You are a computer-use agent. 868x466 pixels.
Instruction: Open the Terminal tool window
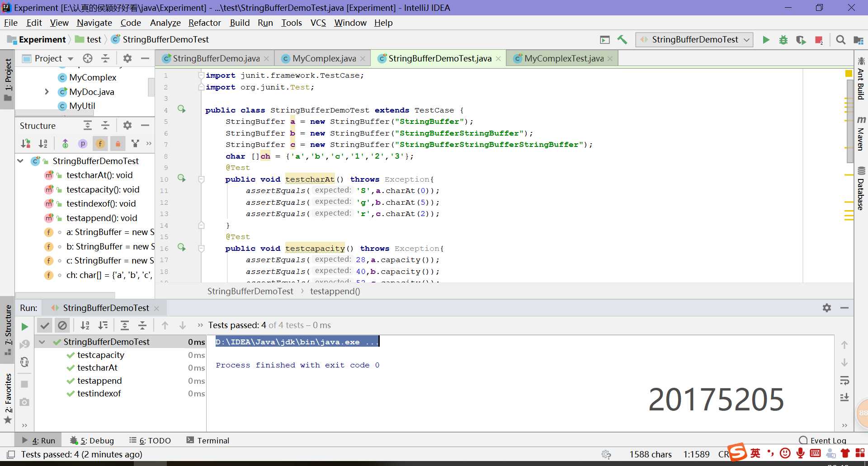208,441
